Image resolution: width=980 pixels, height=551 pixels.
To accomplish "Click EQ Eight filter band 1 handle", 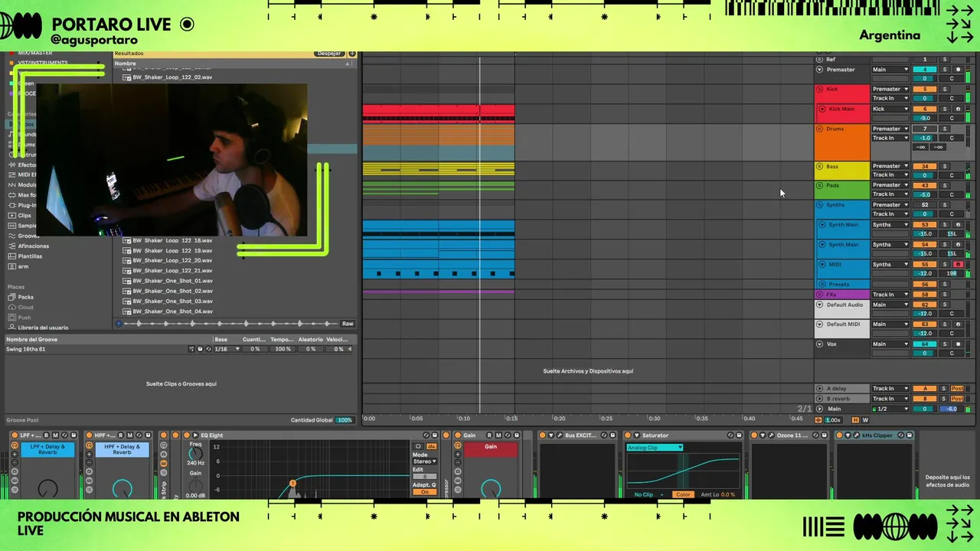I will (x=292, y=483).
